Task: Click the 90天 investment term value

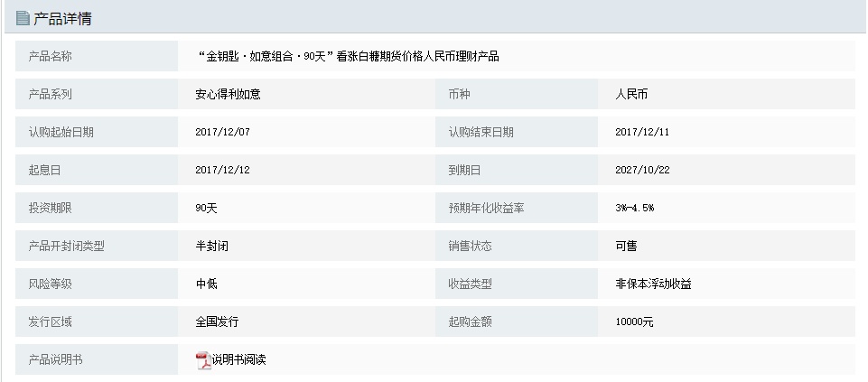Action: 207,209
